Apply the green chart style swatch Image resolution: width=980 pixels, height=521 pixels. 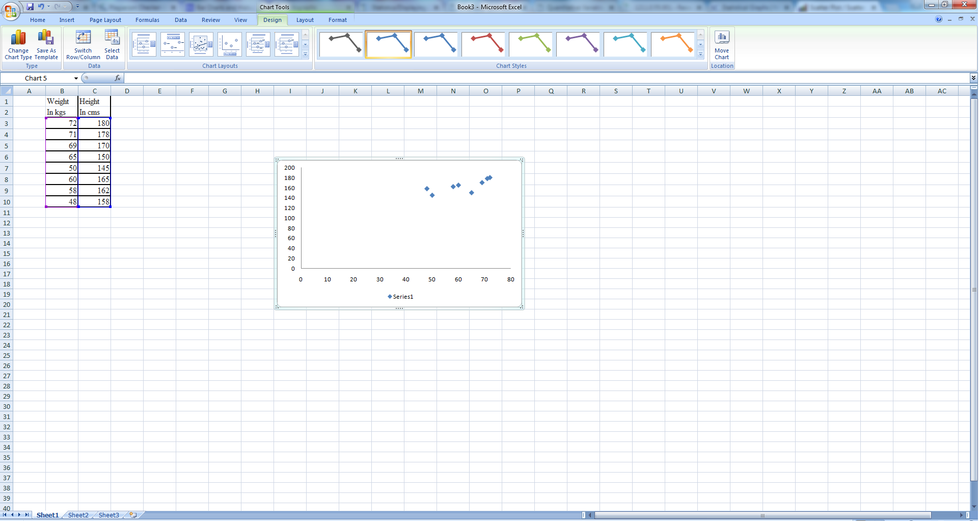point(530,44)
